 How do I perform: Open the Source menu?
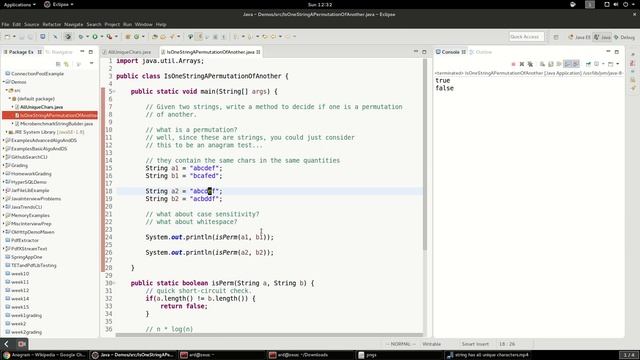click(x=31, y=24)
